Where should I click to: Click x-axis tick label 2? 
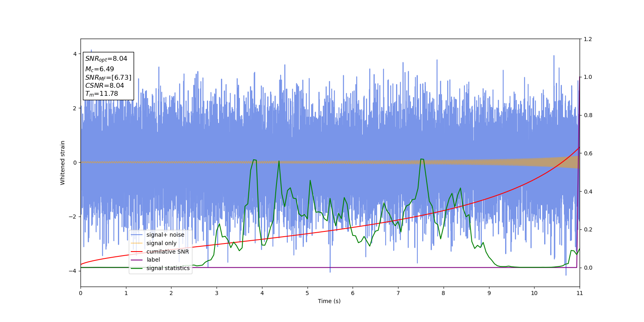tap(171, 293)
